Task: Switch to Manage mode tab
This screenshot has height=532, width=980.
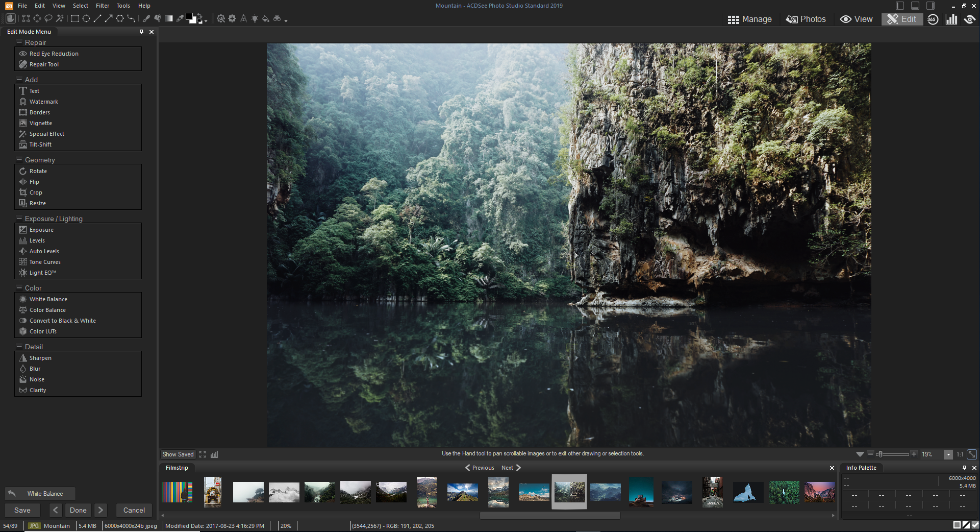Action: coord(749,19)
